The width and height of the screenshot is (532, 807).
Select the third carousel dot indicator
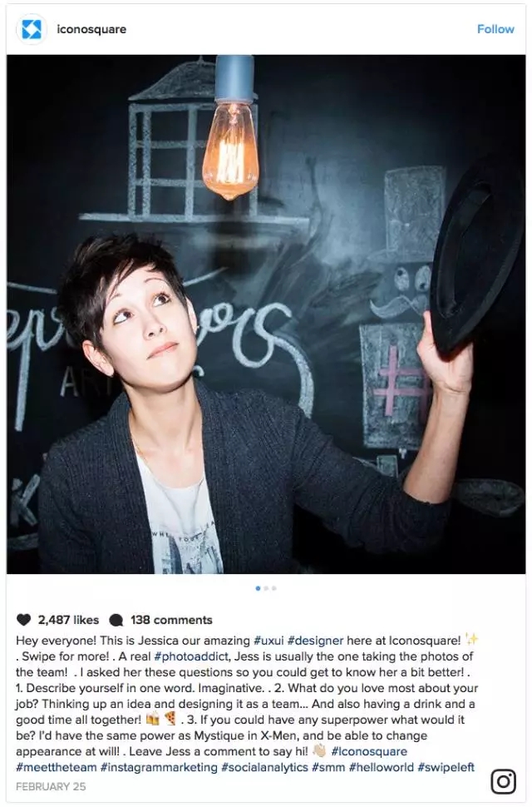pyautogui.click(x=274, y=588)
